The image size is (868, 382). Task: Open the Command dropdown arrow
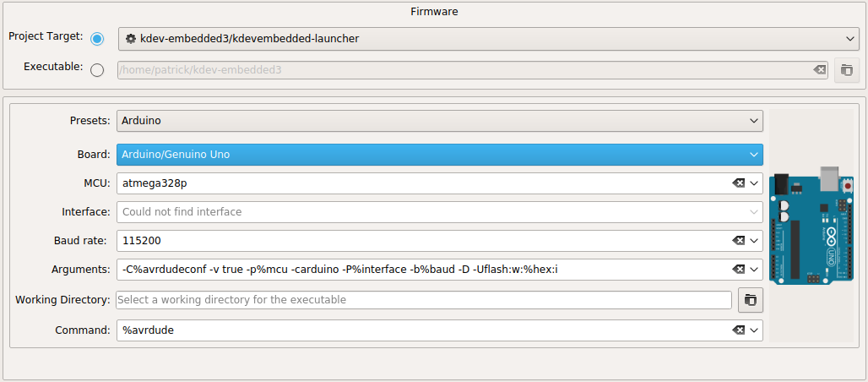coord(754,330)
